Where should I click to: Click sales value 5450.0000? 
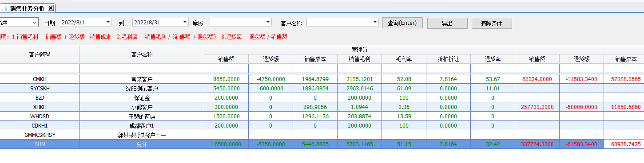(226, 88)
